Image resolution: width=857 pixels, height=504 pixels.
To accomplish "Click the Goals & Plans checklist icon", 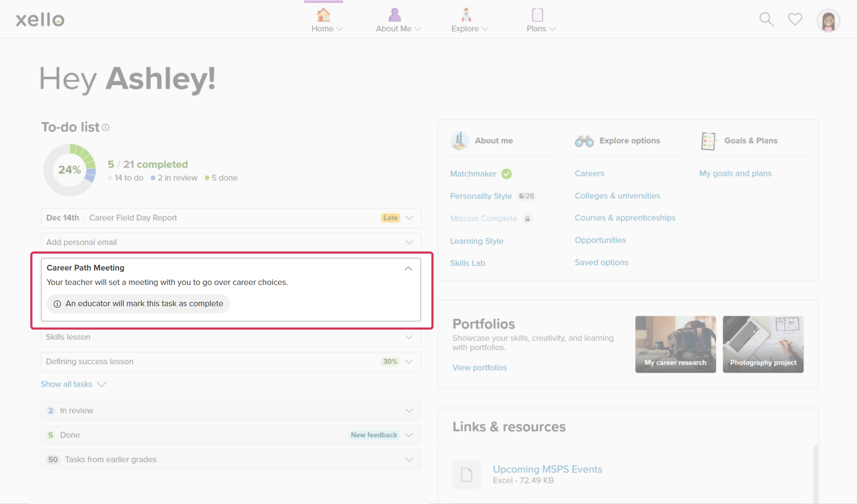I will click(708, 141).
